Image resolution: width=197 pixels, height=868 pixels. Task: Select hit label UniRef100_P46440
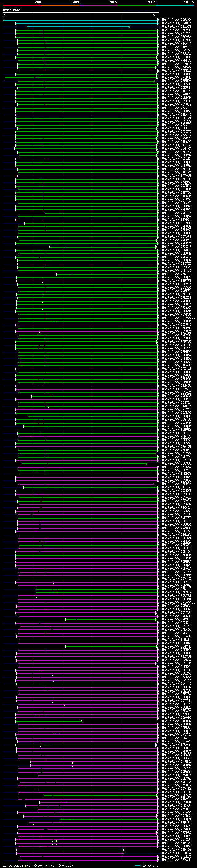pos(177,43)
